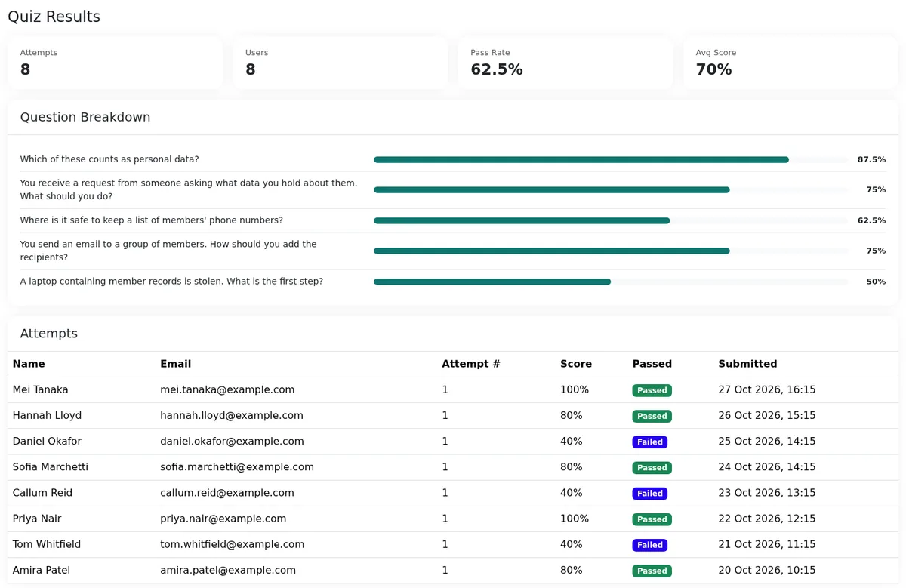Select the name Mei Tanaka
Viewport: 906px width, 588px height.
[x=41, y=390]
